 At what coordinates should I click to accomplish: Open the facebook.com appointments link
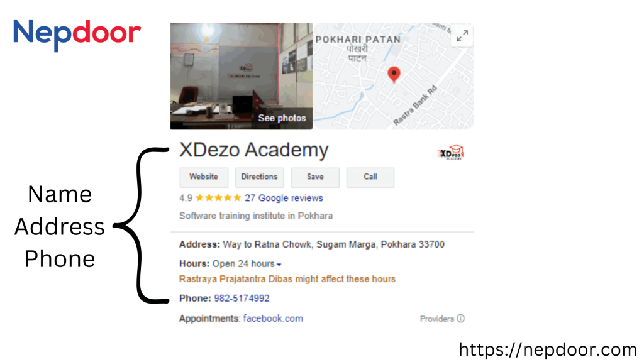[x=273, y=319]
